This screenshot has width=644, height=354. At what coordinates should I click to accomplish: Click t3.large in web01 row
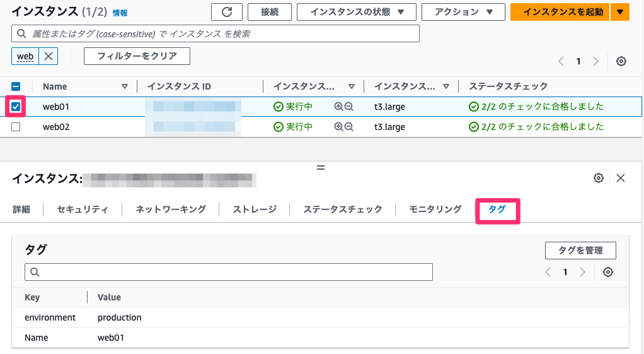coord(389,107)
